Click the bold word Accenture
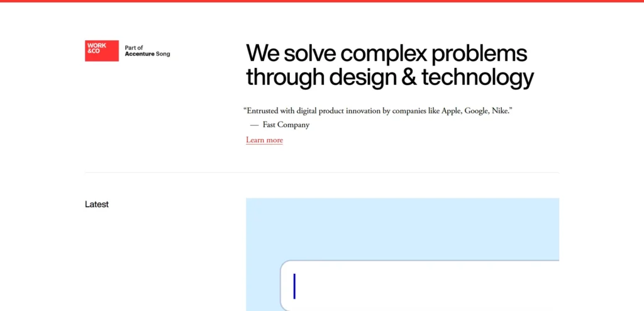 [x=140, y=54]
